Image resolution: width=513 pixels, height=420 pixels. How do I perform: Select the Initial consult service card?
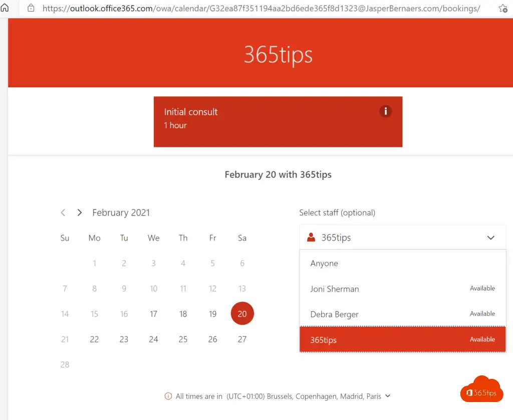pyautogui.click(x=278, y=122)
